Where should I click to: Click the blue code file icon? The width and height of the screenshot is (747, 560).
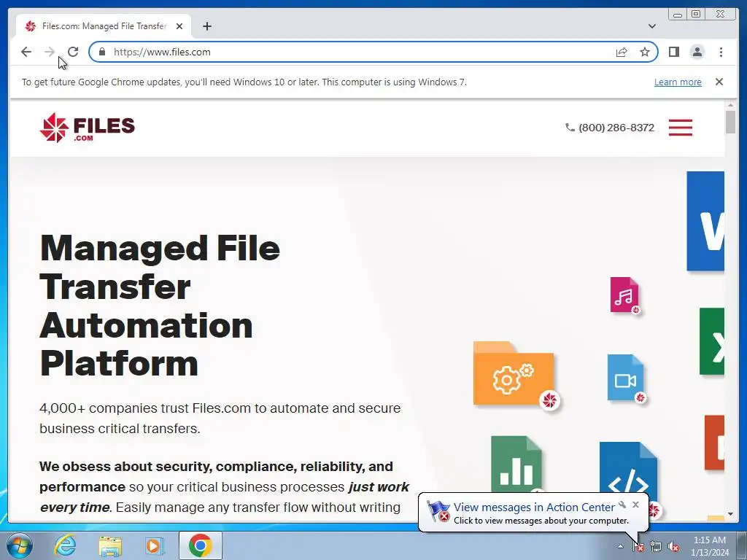[x=628, y=468]
